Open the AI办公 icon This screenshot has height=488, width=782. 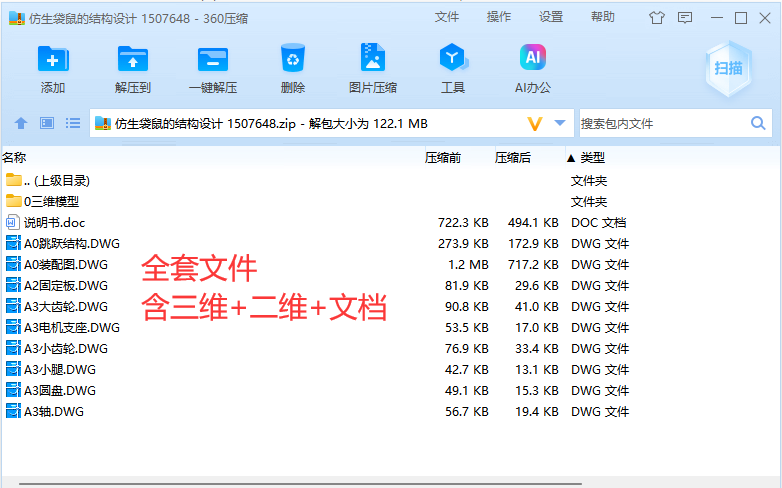tap(533, 57)
